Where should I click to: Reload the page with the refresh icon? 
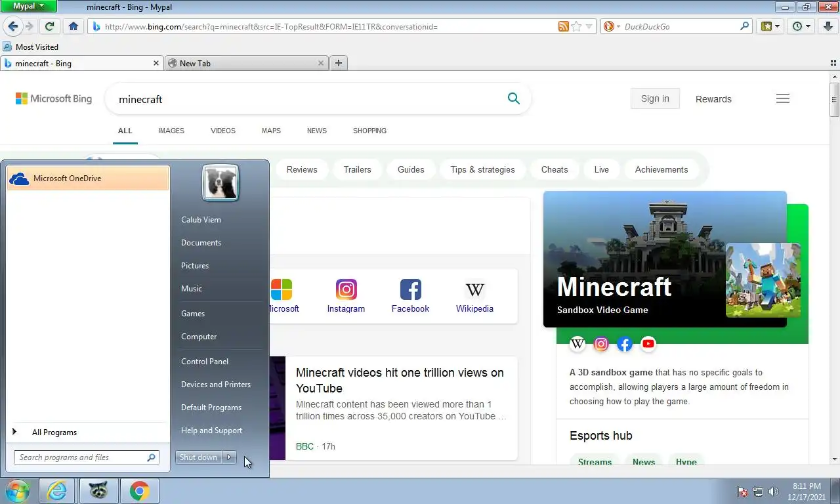tap(49, 26)
